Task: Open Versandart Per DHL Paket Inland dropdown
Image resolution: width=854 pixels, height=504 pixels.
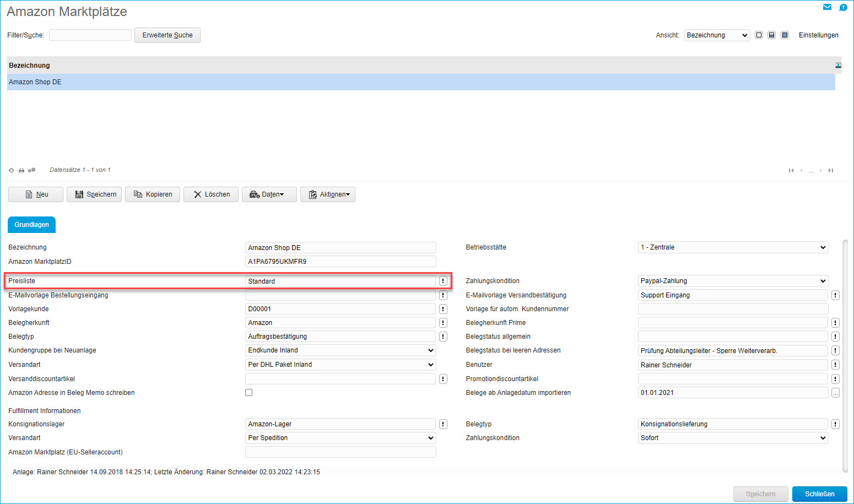Action: [340, 365]
